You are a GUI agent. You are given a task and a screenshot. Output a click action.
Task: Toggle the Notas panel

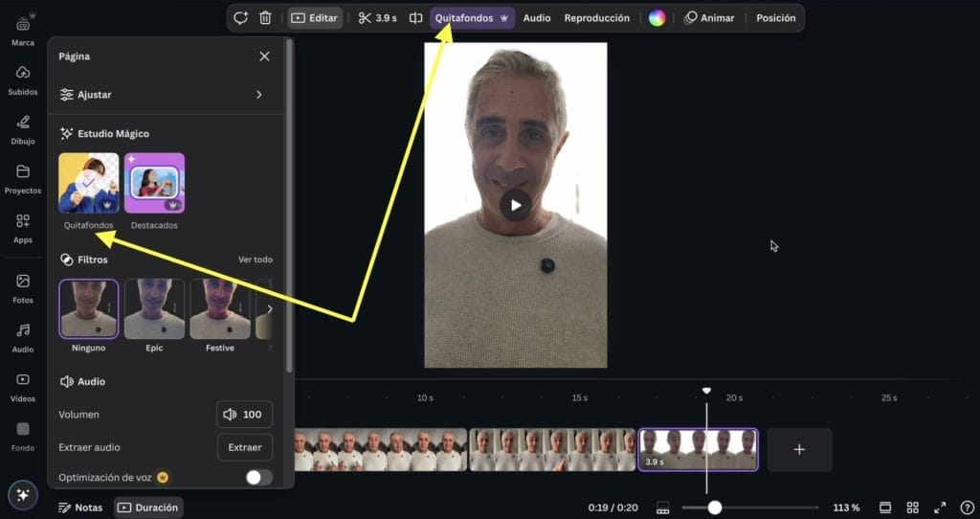point(80,508)
